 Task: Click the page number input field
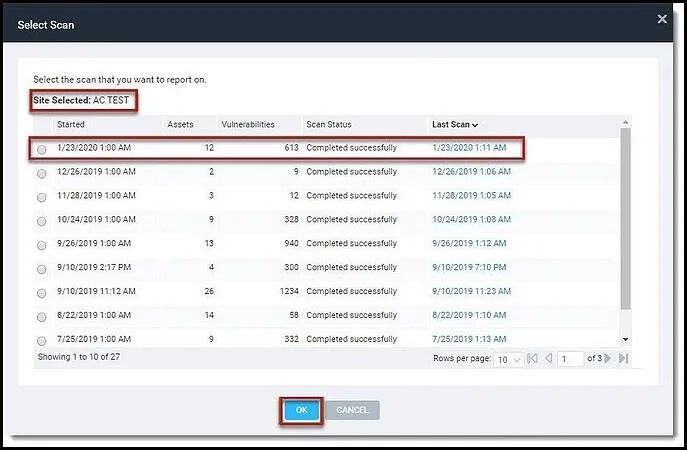[x=570, y=359]
